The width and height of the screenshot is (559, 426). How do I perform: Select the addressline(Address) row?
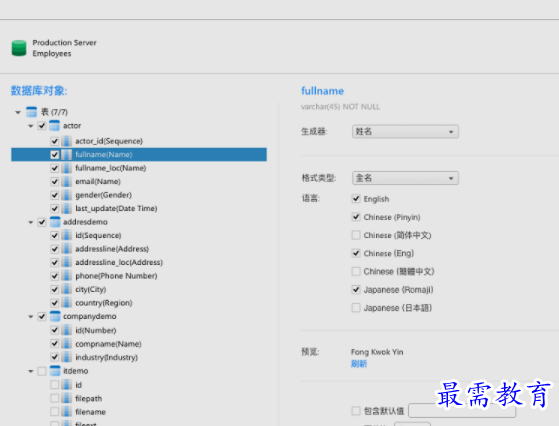pos(139,249)
